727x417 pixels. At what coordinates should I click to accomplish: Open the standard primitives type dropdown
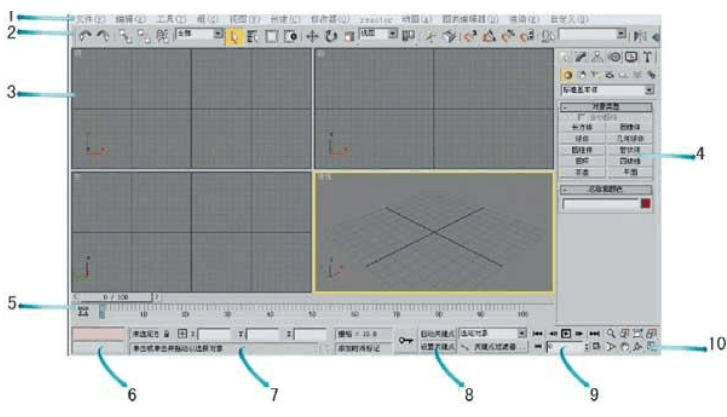pos(607,90)
